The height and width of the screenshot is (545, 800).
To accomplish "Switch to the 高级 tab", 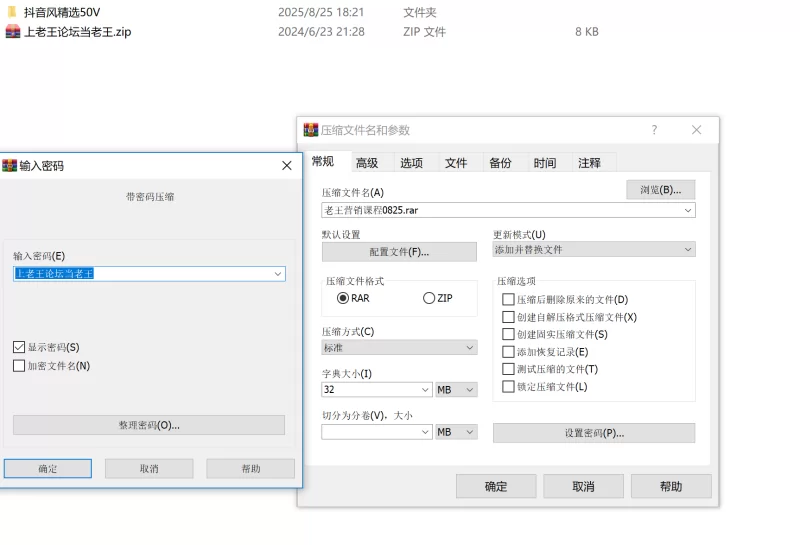I will pos(367,163).
